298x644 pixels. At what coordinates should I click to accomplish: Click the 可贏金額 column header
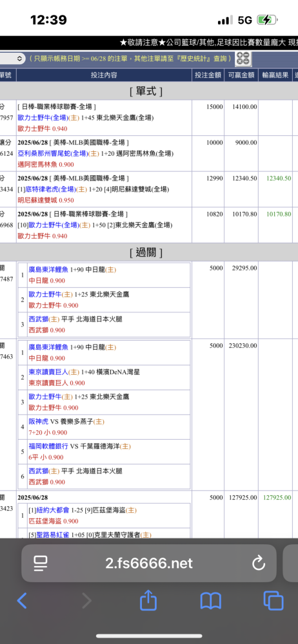point(241,75)
